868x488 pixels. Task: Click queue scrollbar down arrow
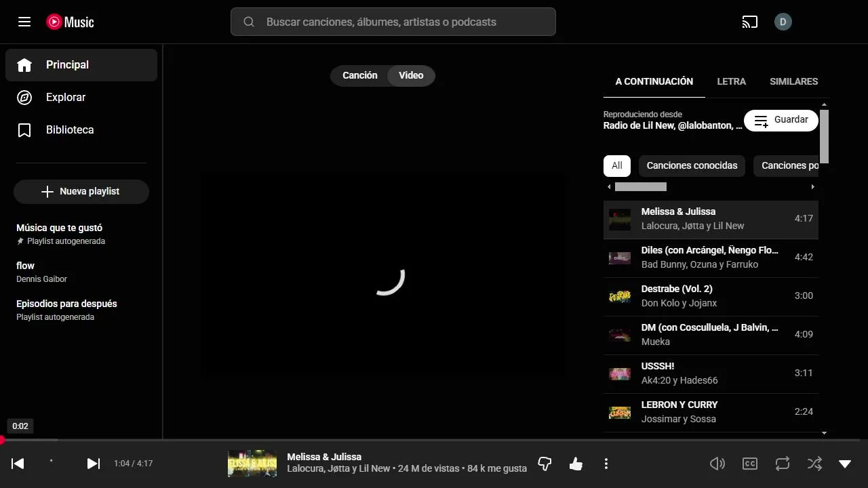[825, 432]
